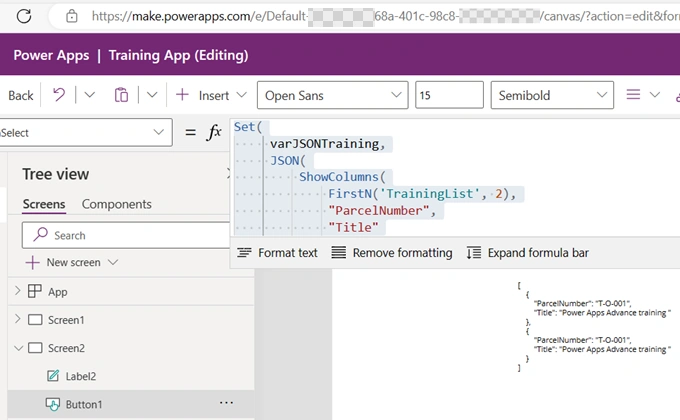Select Screen2 in the tree view
This screenshot has width=680, height=420.
(66, 348)
